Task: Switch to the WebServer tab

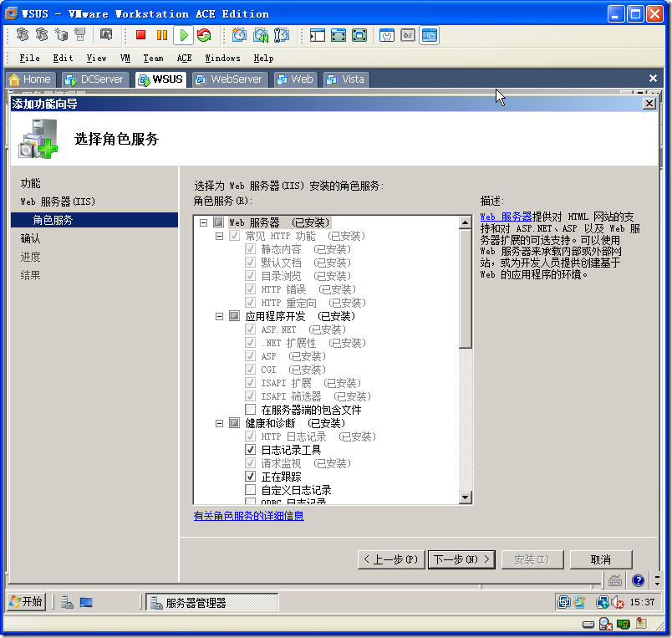Action: (230, 79)
